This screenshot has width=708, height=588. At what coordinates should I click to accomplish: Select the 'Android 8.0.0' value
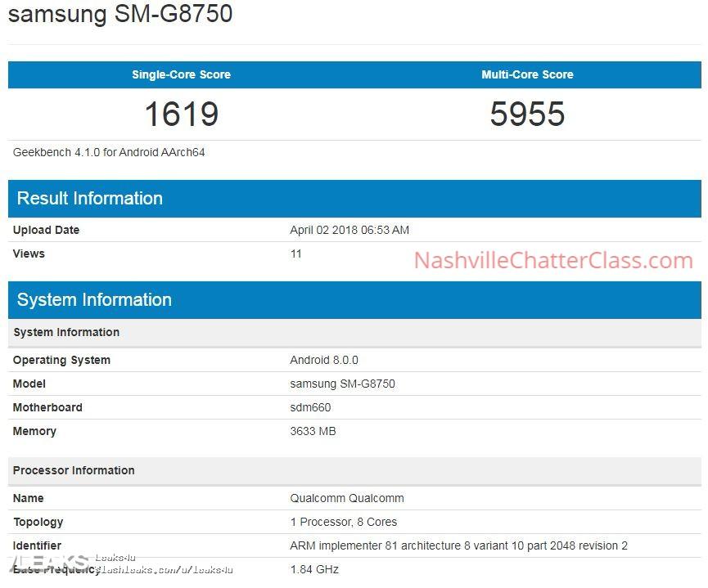[x=324, y=360]
